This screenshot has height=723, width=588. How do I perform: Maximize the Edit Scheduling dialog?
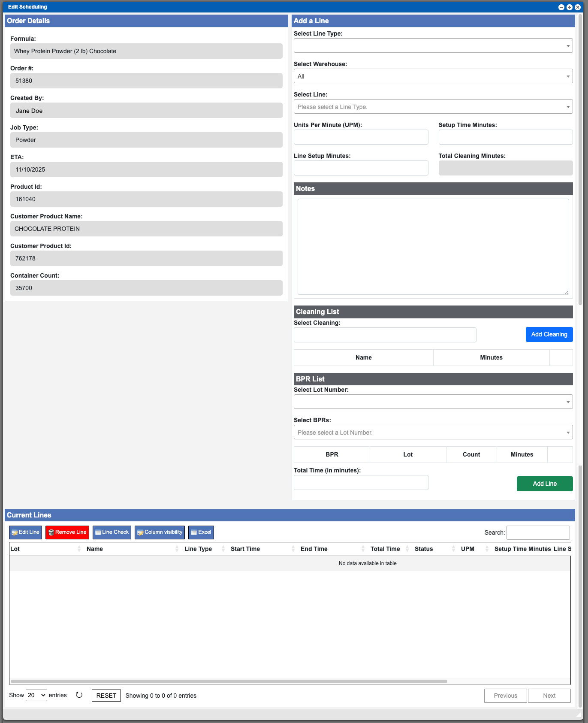pos(569,7)
